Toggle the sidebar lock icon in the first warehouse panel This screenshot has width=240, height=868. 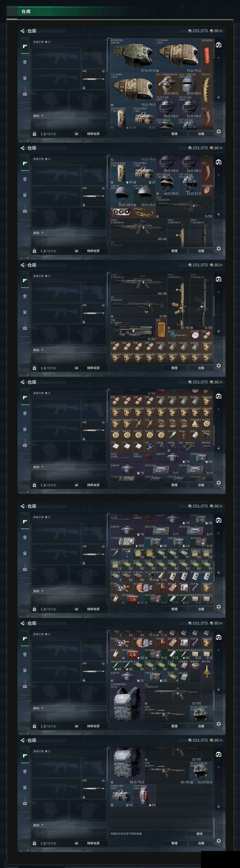pos(218,97)
